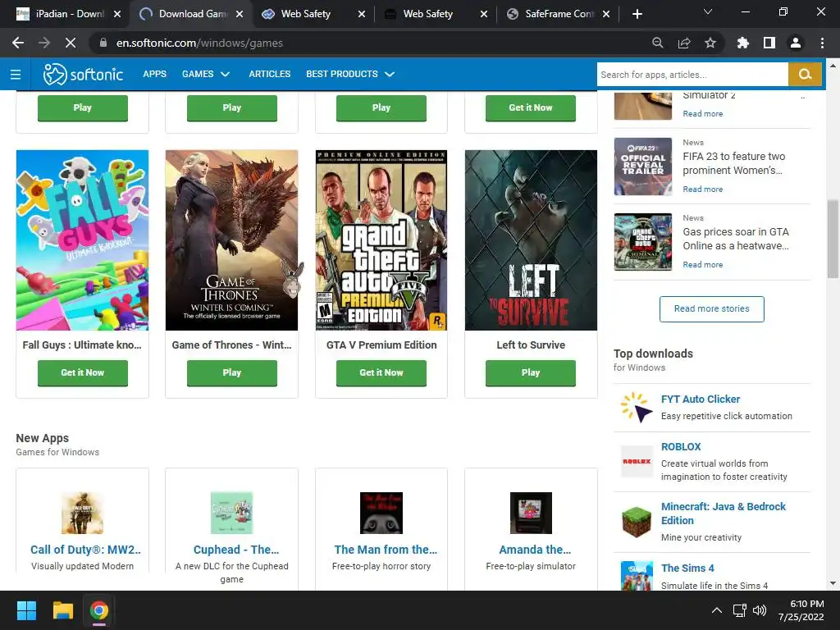The width and height of the screenshot is (840, 630).
Task: Open the tab search chevron
Action: point(708,11)
